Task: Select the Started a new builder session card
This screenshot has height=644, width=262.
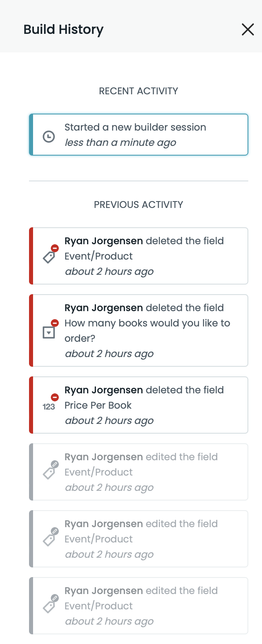Action: click(139, 135)
